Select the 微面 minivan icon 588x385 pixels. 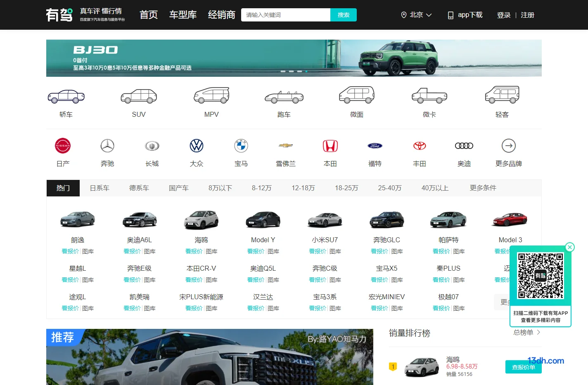tap(357, 94)
